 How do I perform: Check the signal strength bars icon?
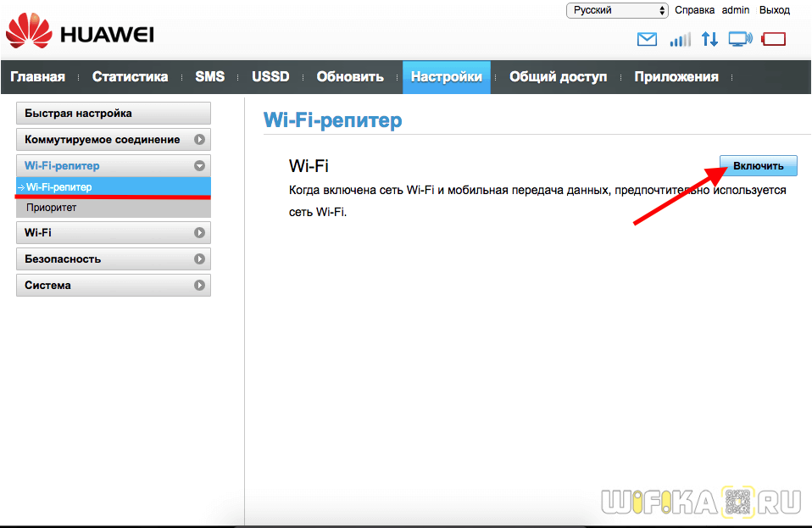point(680,39)
